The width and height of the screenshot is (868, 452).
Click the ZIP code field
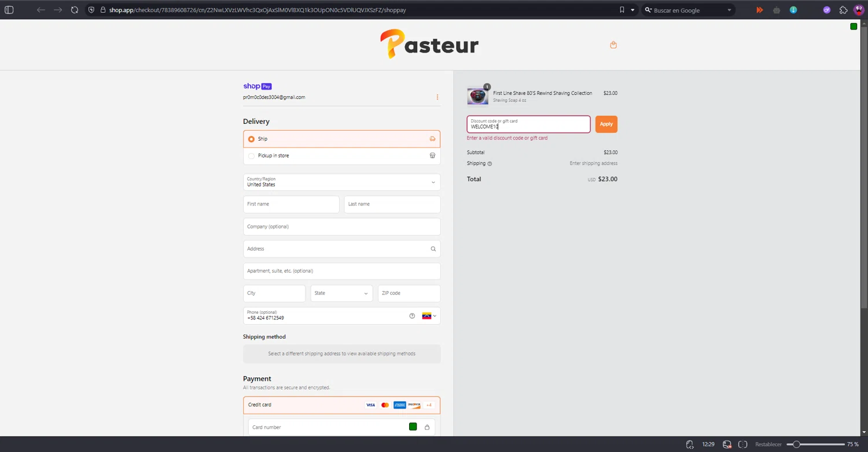(x=409, y=293)
